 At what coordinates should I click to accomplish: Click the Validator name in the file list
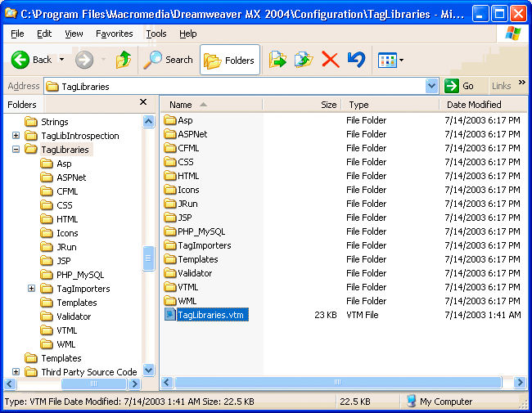pos(195,273)
